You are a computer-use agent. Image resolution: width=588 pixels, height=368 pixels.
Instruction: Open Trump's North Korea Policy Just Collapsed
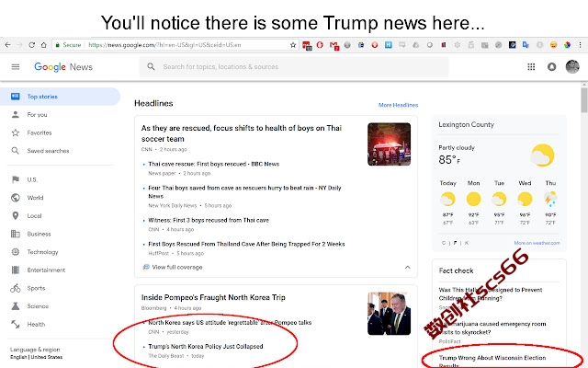206,346
